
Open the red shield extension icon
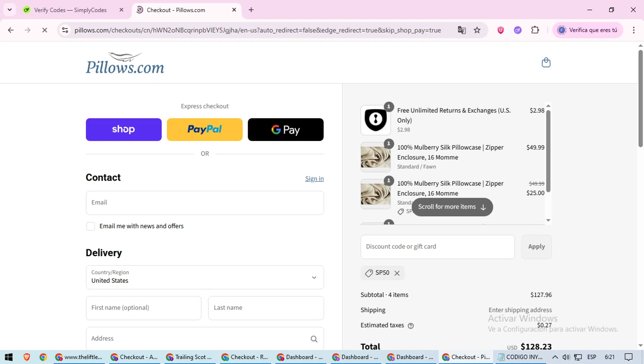501,30
